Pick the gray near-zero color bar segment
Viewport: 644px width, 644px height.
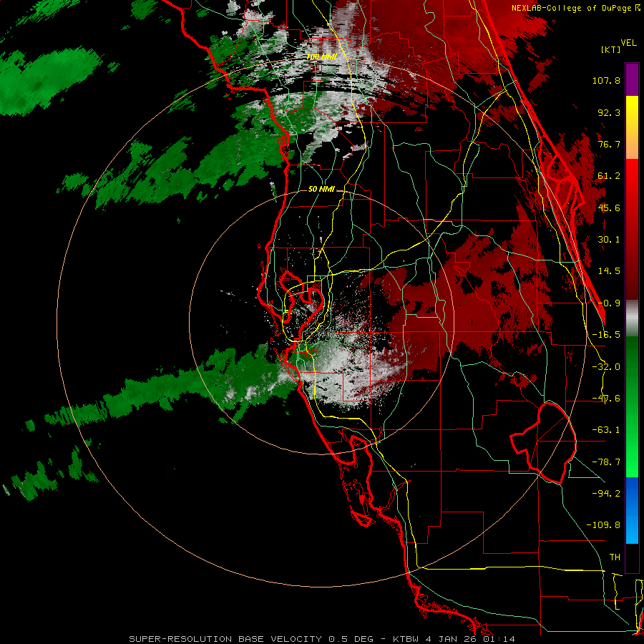click(632, 318)
